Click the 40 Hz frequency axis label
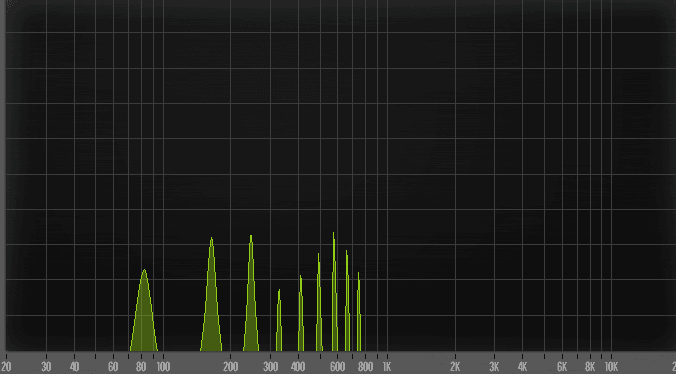676x374 pixels. [74, 367]
